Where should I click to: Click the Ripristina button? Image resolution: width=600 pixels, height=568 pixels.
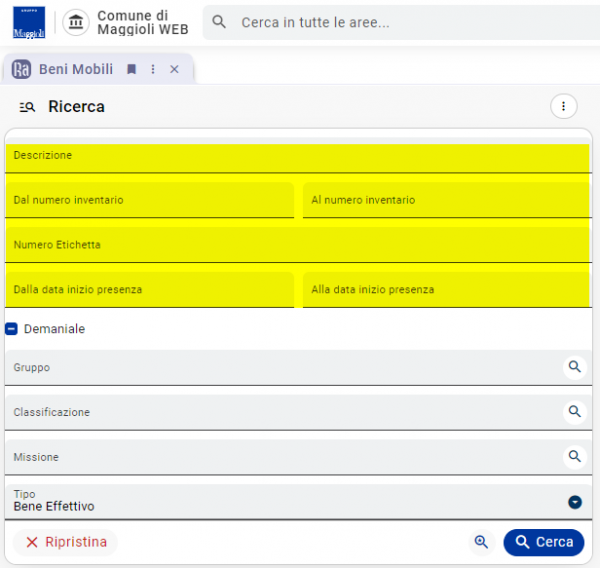[65, 542]
